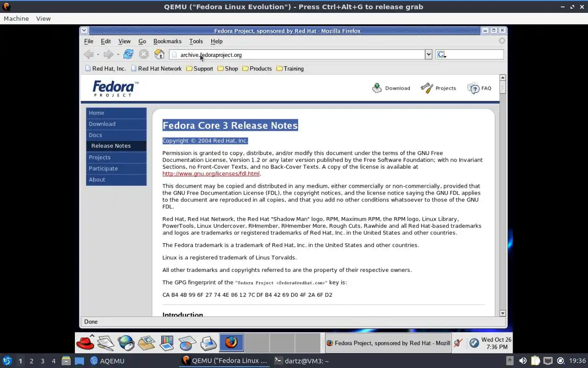Screen dimensions: 588x368
Task: Open the Red Hat Network bookmark
Action: [156, 69]
